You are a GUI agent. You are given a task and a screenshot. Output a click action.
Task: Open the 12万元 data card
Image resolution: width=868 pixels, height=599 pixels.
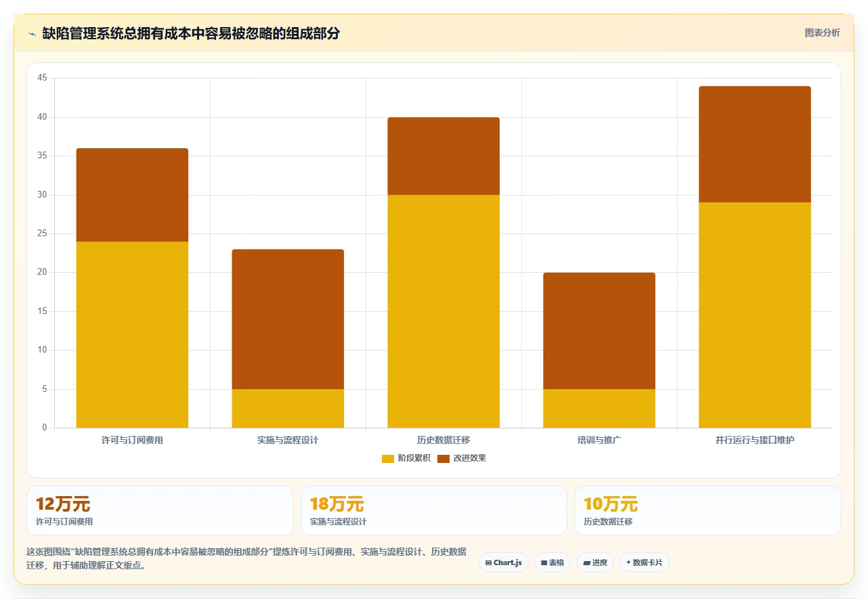pos(160,510)
